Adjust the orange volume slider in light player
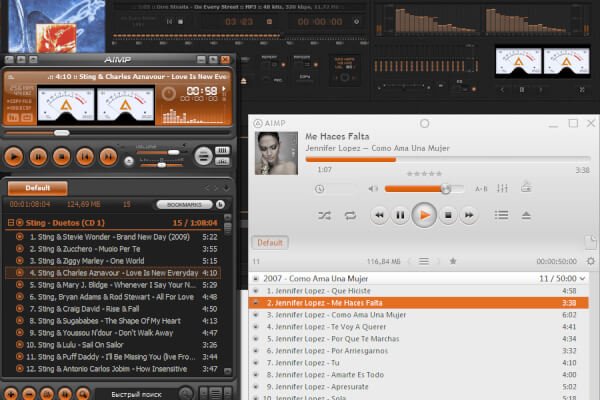Image resolution: width=600 pixels, height=400 pixels. (x=424, y=188)
